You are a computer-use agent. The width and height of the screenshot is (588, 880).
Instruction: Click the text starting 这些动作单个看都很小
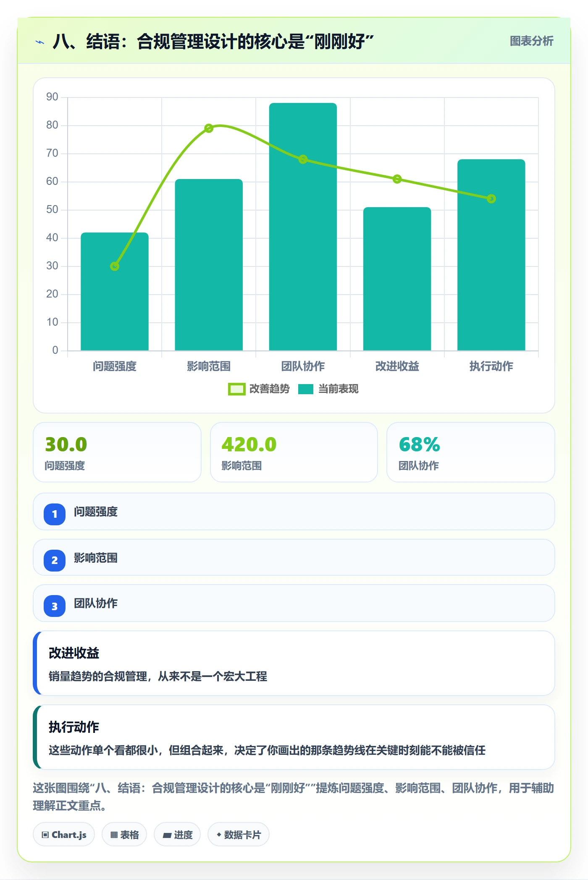(267, 750)
